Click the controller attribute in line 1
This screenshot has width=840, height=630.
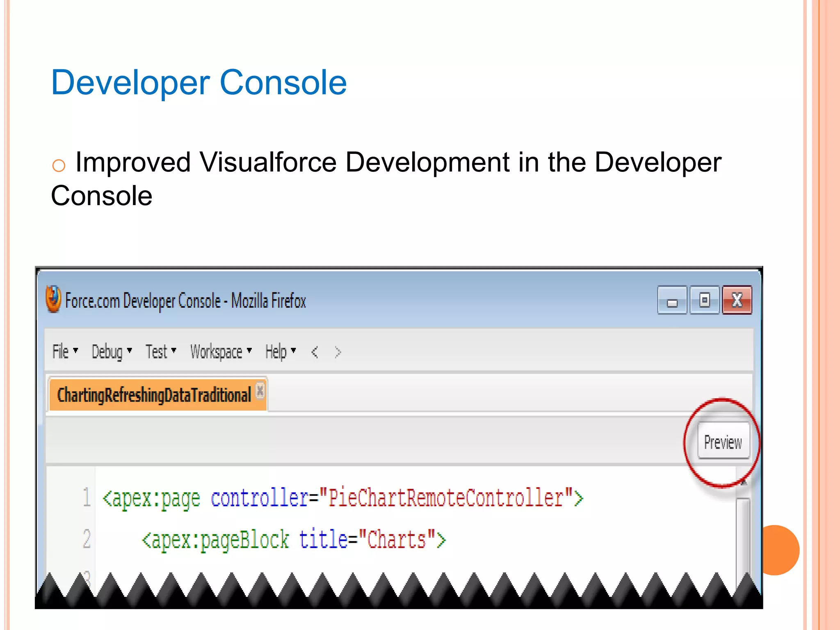[260, 498]
